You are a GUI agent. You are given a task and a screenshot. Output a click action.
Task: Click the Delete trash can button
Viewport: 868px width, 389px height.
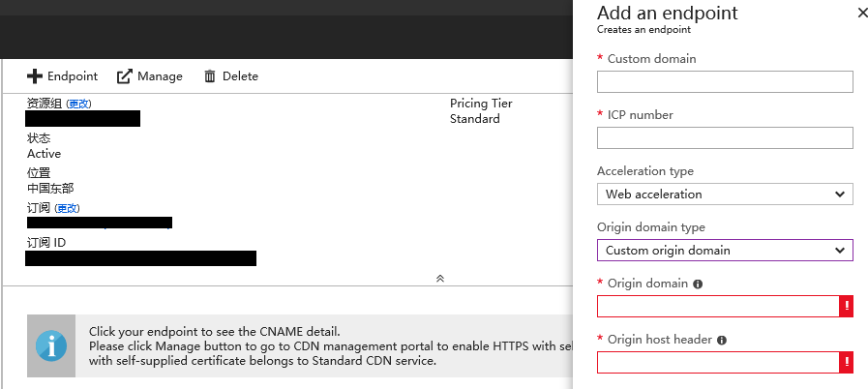point(230,76)
